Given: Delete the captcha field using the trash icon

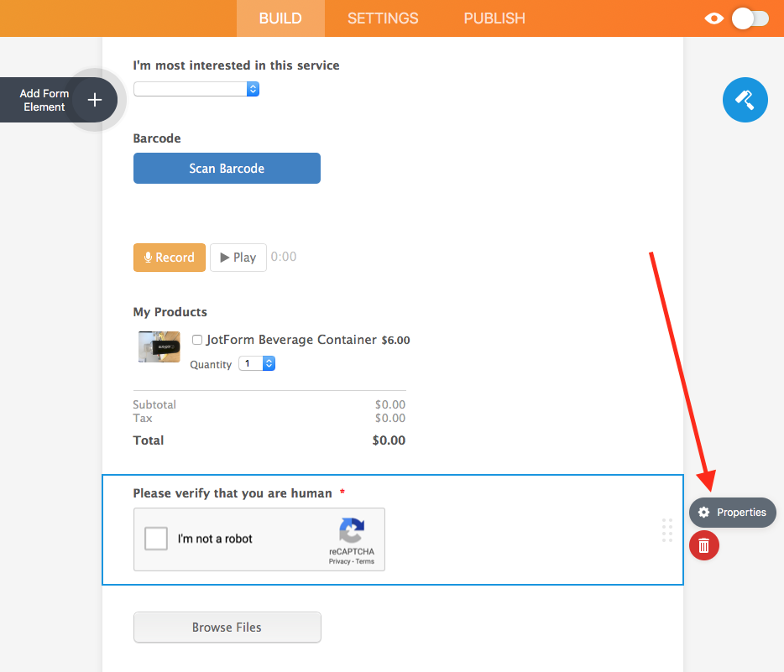Looking at the screenshot, I should click(703, 545).
